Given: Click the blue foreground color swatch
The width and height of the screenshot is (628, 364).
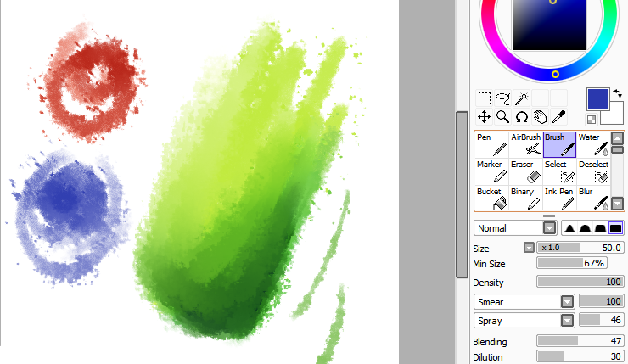Looking at the screenshot, I should (598, 99).
